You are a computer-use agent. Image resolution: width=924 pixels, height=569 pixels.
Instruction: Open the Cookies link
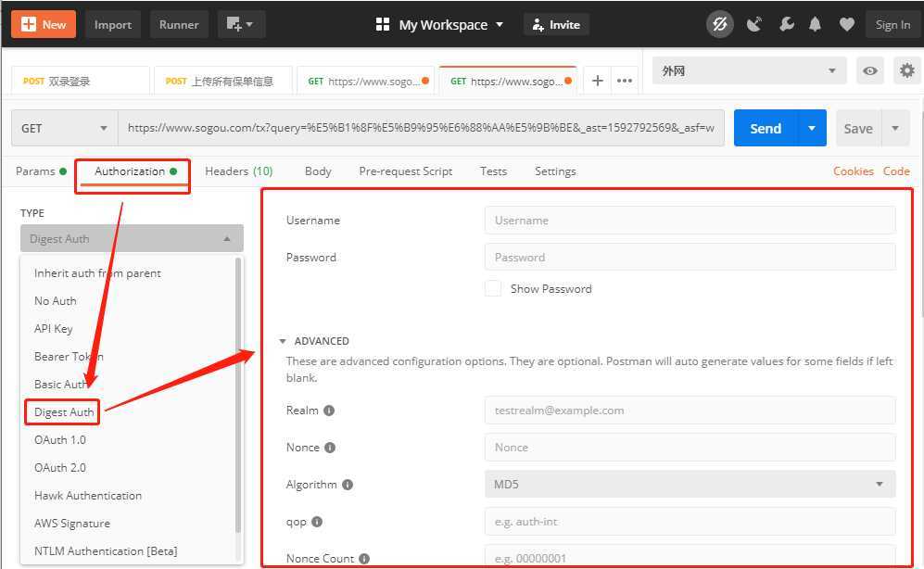(x=853, y=171)
